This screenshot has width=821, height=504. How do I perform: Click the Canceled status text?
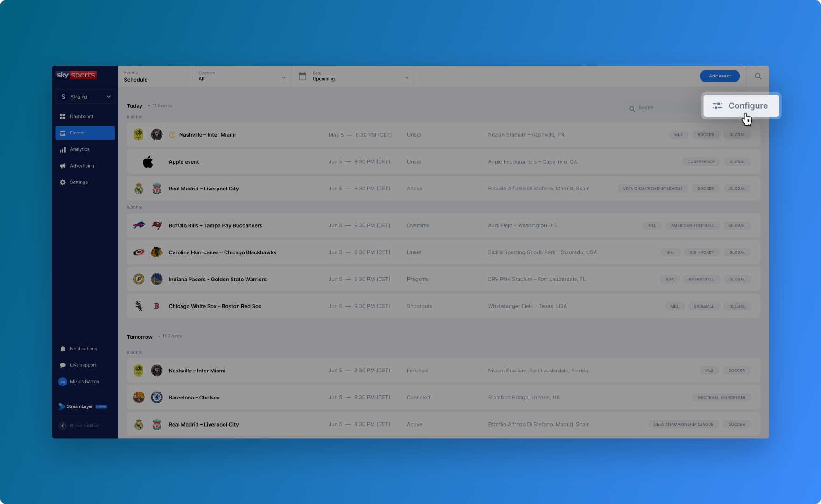coord(419,398)
